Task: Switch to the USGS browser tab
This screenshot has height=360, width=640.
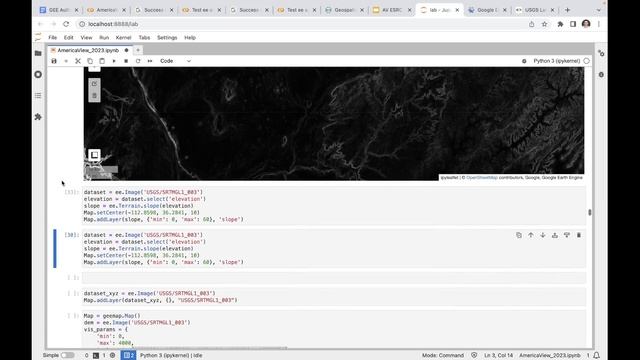Action: [x=535, y=10]
